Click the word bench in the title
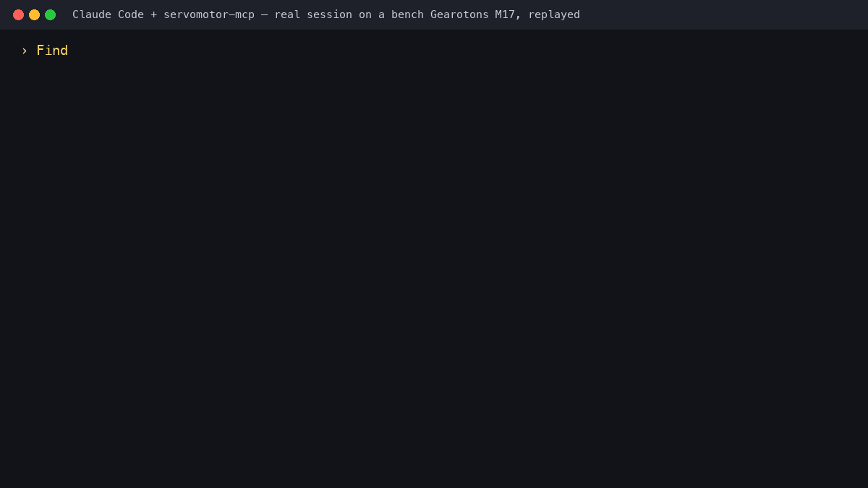Image resolution: width=868 pixels, height=488 pixels. tap(407, 14)
